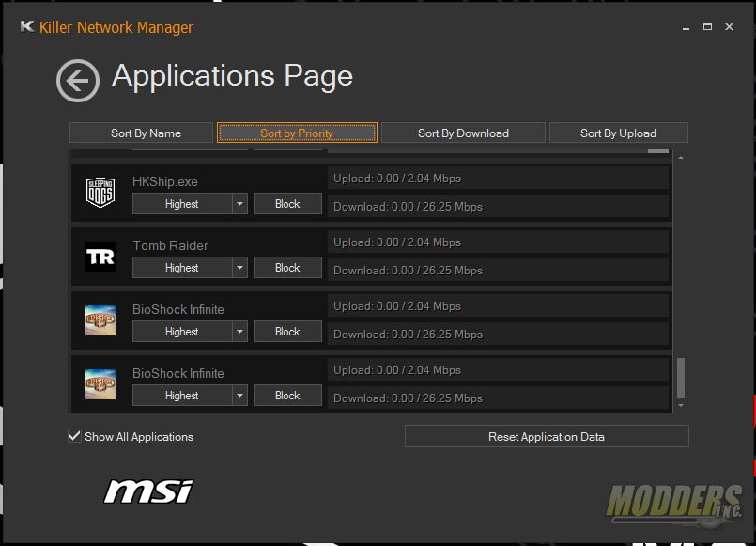Open priority dropdown for first BioShock Infinite

coord(239,332)
